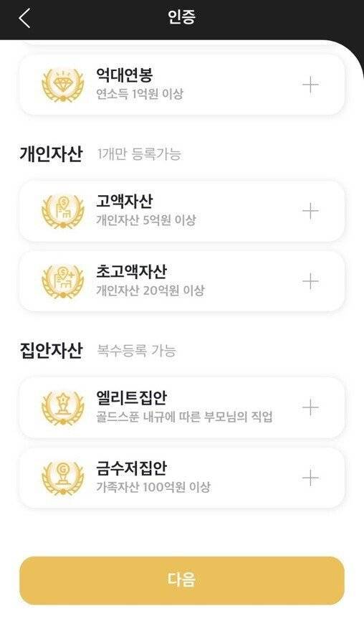The height and width of the screenshot is (624, 364).
Task: Click the diamond badge icon for 억대연봉
Action: click(x=63, y=85)
